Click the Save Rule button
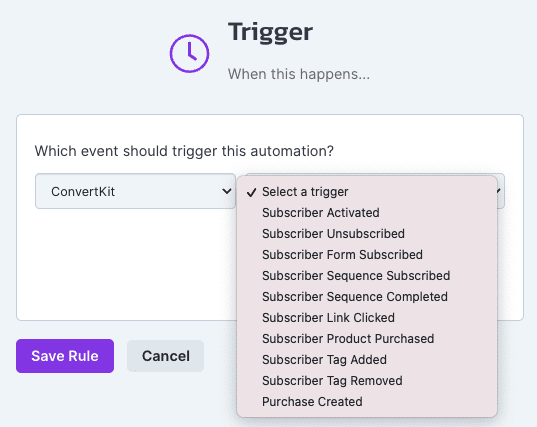The width and height of the screenshot is (537, 427). pyautogui.click(x=65, y=356)
